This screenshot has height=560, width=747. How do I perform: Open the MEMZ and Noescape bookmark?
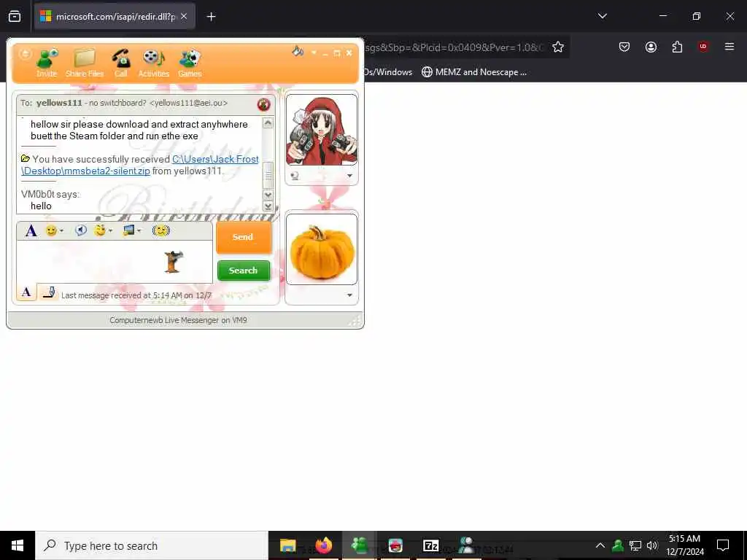[x=474, y=72]
